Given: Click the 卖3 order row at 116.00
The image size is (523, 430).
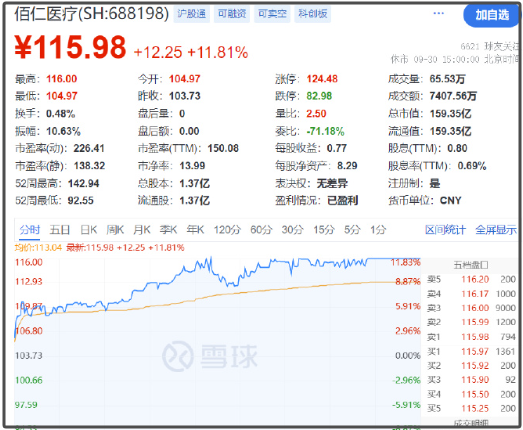Looking at the screenshot, I should pyautogui.click(x=471, y=308).
